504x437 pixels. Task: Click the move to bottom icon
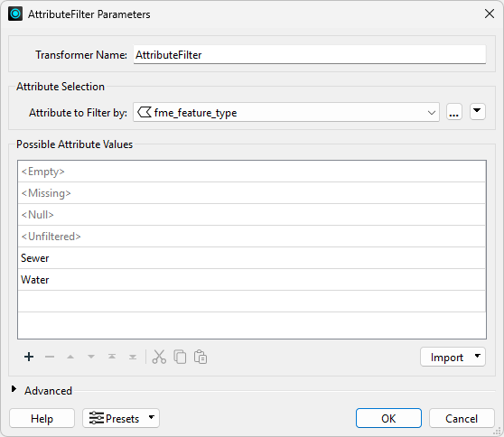pos(133,357)
